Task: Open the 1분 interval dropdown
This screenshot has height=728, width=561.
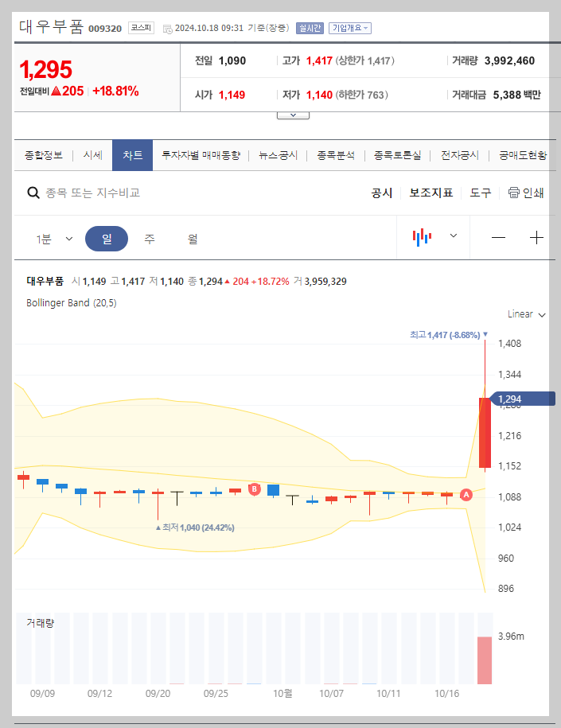Action: point(53,239)
